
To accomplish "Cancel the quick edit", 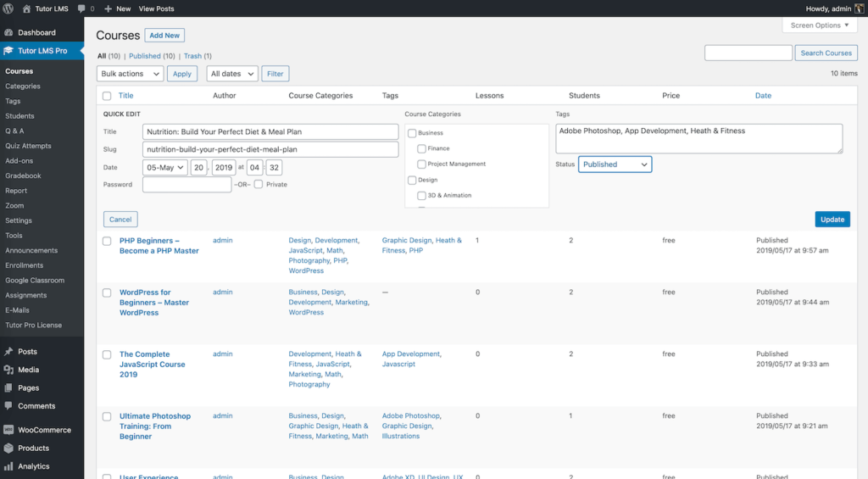I will 120,220.
